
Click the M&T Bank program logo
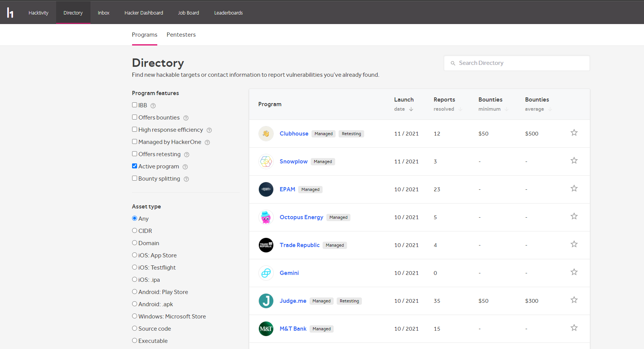point(266,329)
